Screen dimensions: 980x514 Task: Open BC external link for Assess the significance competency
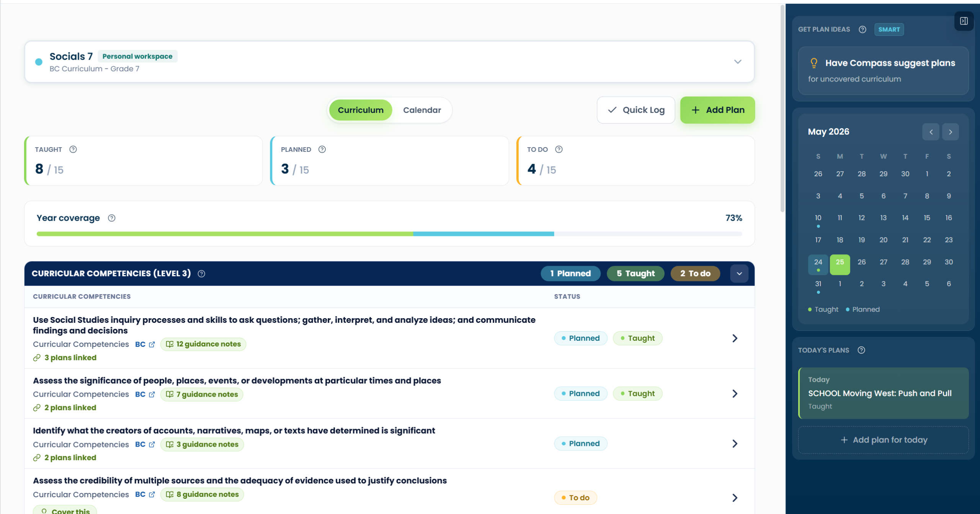click(x=145, y=395)
